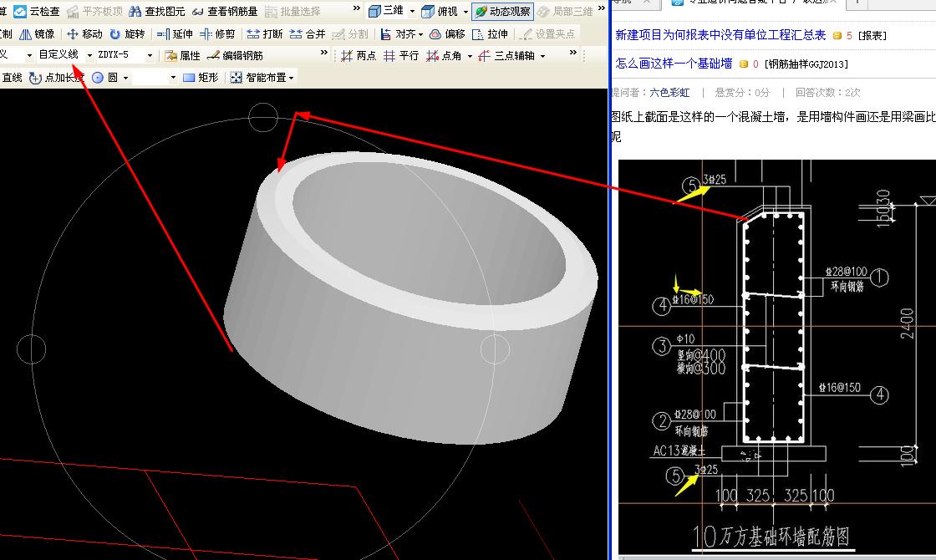
Task: Open the ZDYX-5 component name dropdown
Action: (150, 55)
